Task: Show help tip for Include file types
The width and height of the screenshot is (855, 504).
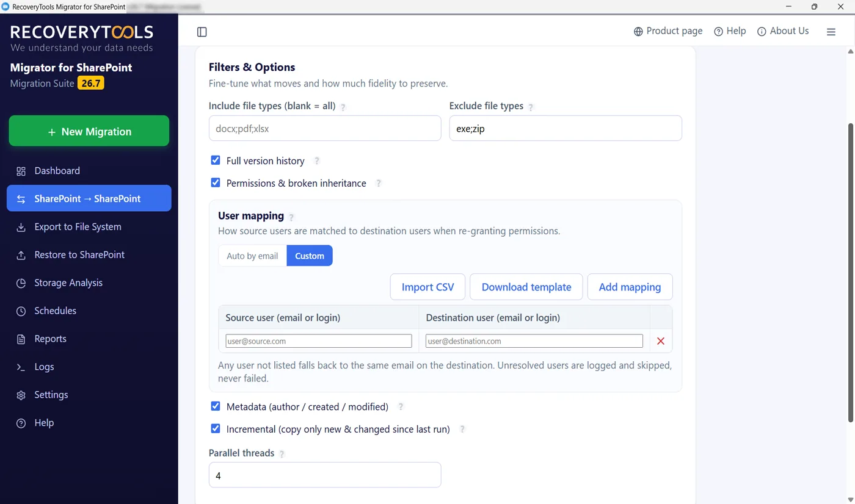Action: tap(343, 107)
